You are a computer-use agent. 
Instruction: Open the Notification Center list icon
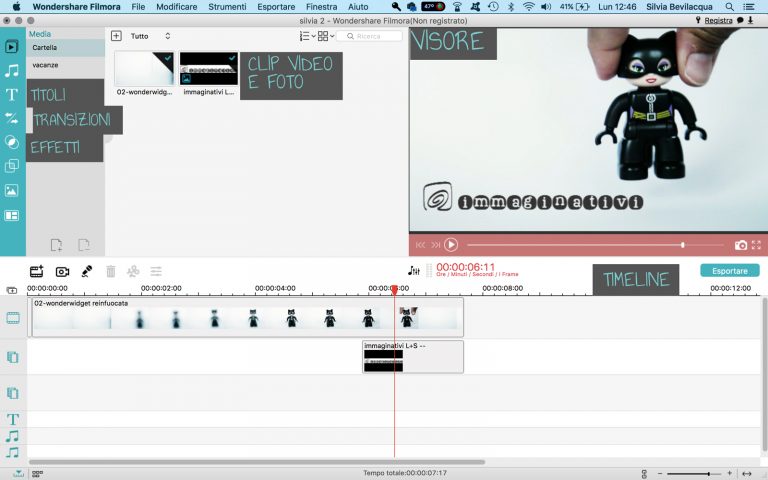point(749,7)
